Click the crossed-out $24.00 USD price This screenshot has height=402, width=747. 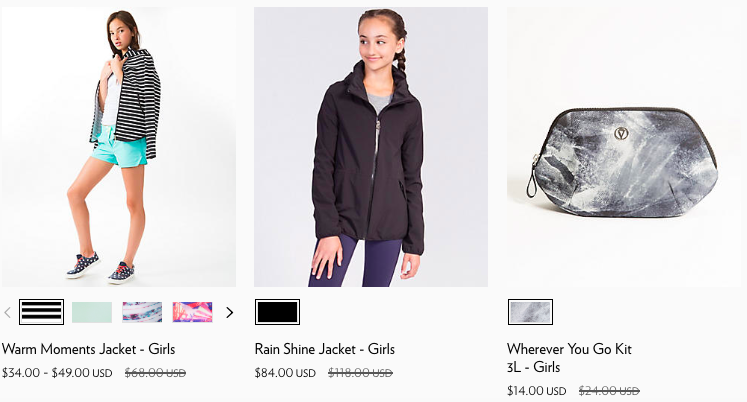coord(609,391)
